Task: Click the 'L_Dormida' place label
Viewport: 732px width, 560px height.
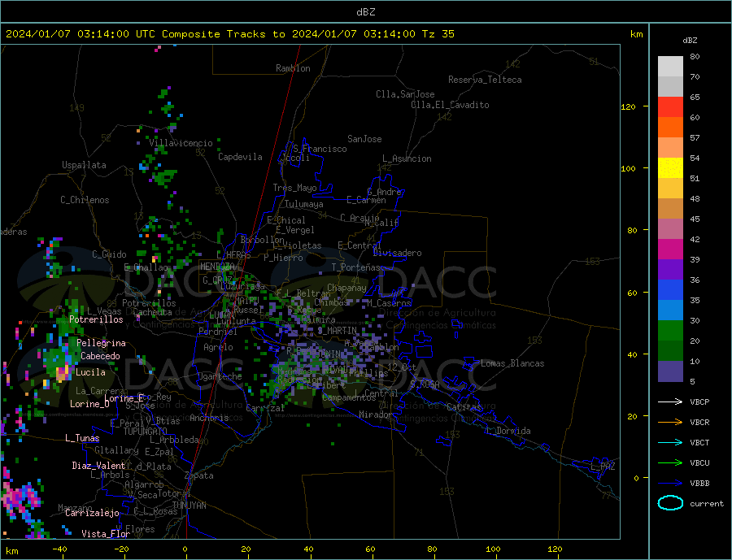Action: (509, 431)
